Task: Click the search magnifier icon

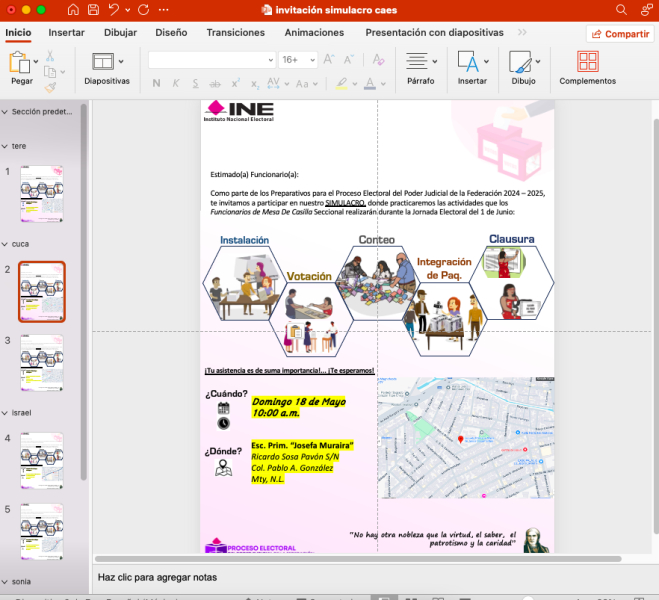Action: 621,9
